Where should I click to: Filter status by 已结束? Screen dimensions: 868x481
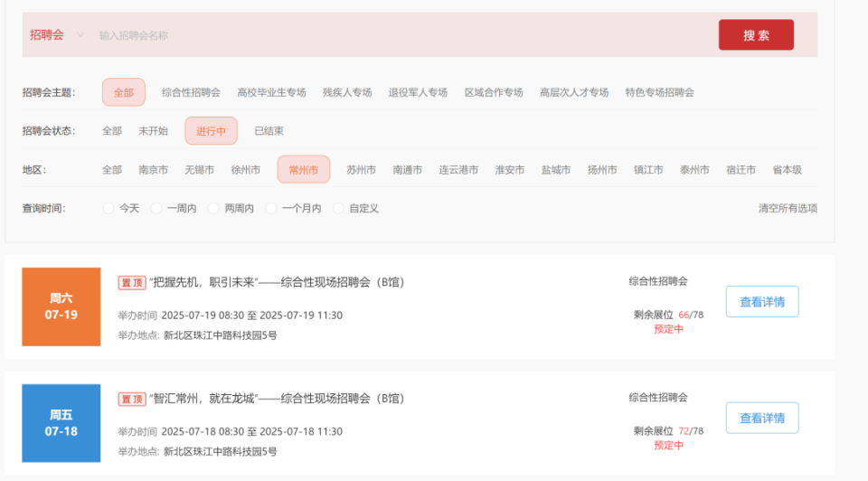(269, 131)
